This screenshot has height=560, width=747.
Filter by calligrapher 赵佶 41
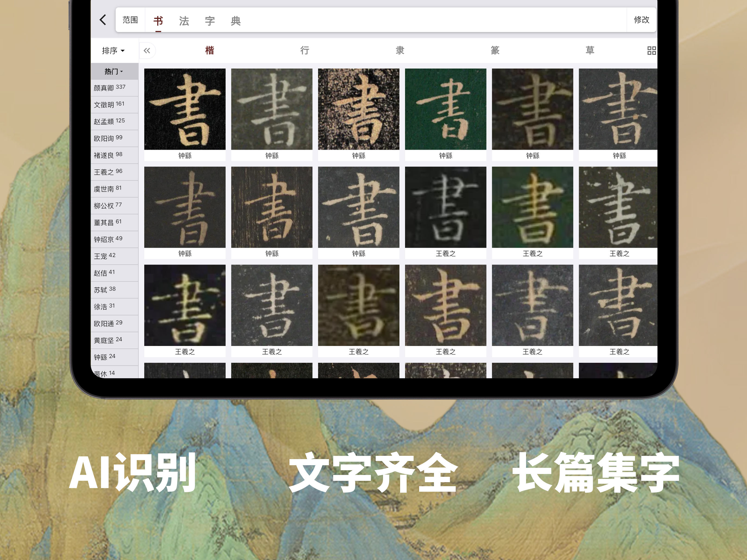coord(115,273)
